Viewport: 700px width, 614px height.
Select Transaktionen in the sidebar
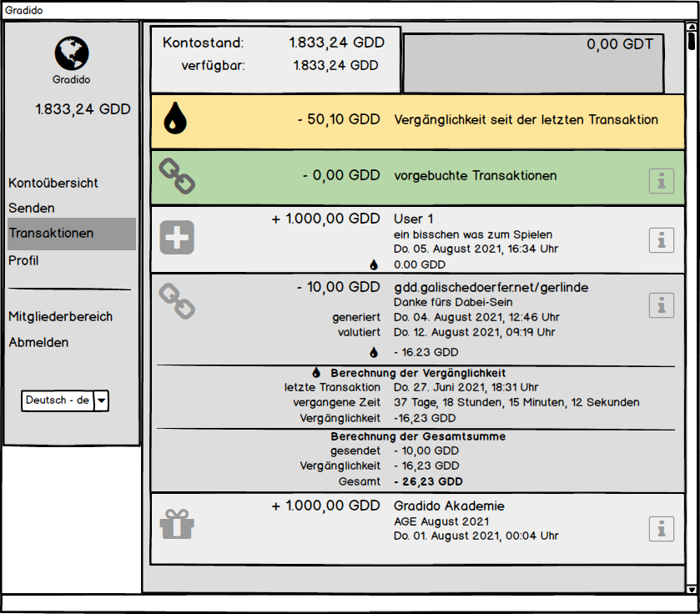click(x=52, y=234)
